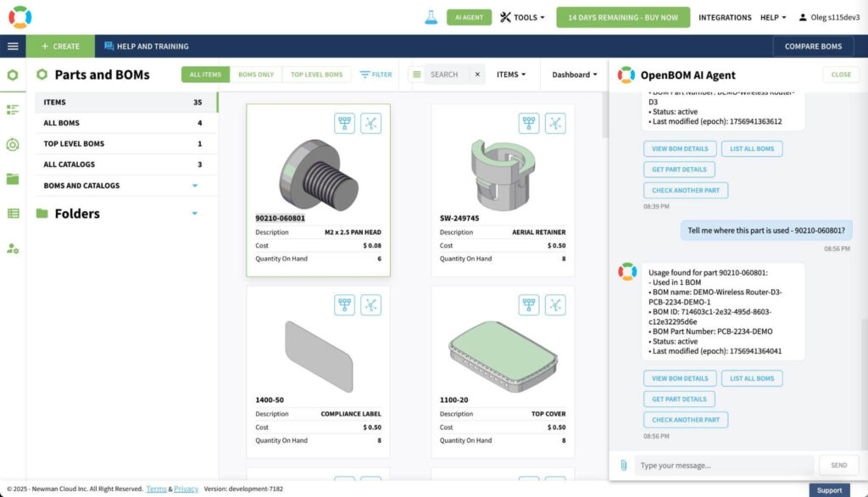Click the user account icon
868x497 pixels.
click(x=803, y=17)
